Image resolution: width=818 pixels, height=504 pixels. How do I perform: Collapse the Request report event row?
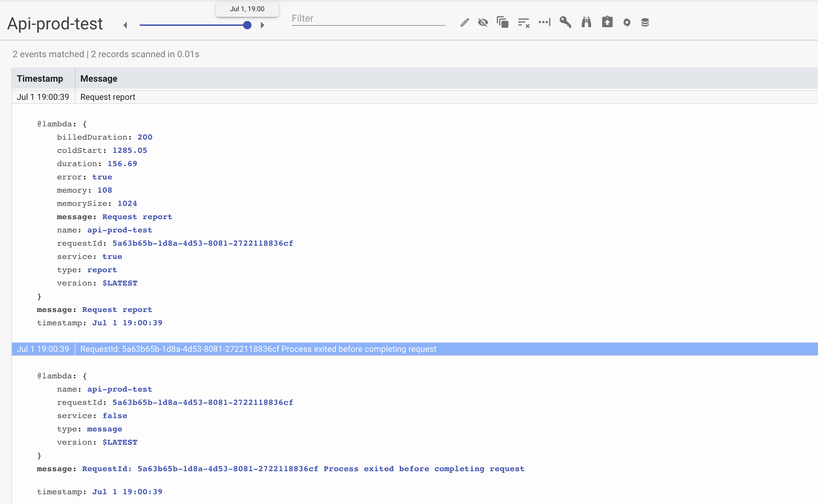click(x=415, y=97)
